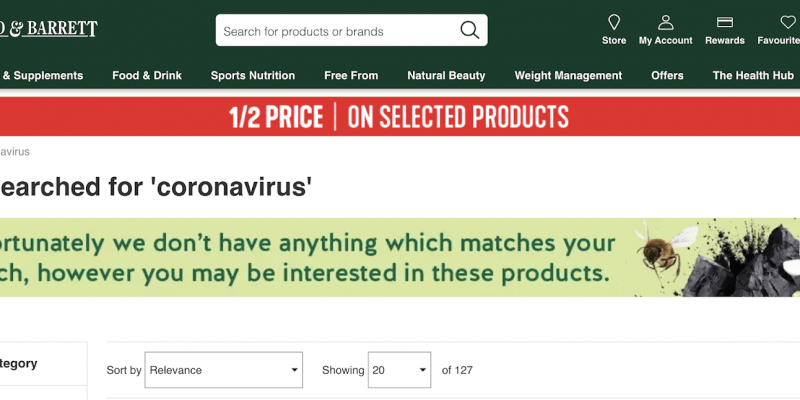Open the Store locator pin icon
This screenshot has height=400, width=800.
point(614,22)
